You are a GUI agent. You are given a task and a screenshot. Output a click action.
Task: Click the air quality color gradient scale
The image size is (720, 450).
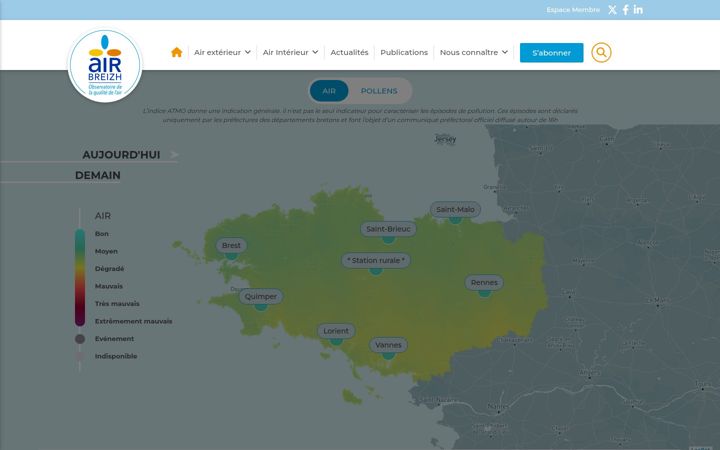(80, 277)
